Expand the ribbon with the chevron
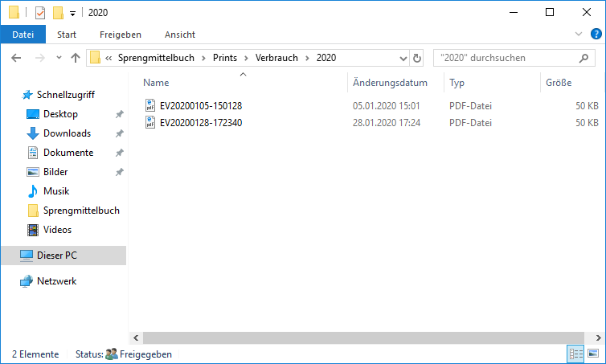 pos(579,34)
